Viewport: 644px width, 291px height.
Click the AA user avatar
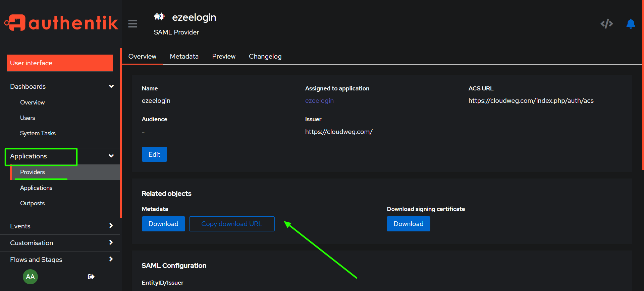[x=30, y=277]
